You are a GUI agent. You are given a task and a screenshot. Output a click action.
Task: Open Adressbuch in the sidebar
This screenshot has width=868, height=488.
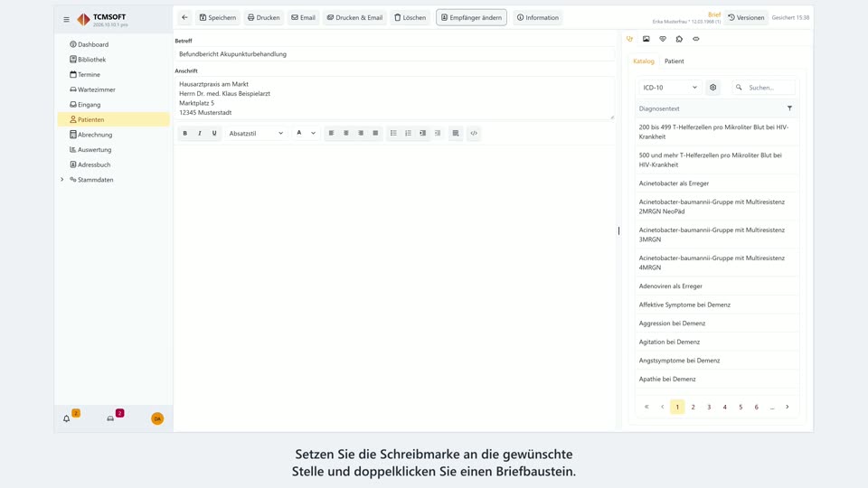114,164
